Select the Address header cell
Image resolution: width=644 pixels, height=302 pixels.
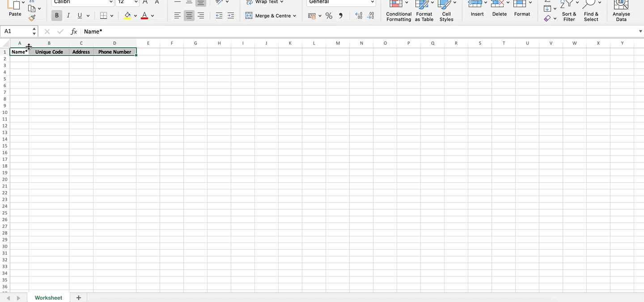click(81, 52)
